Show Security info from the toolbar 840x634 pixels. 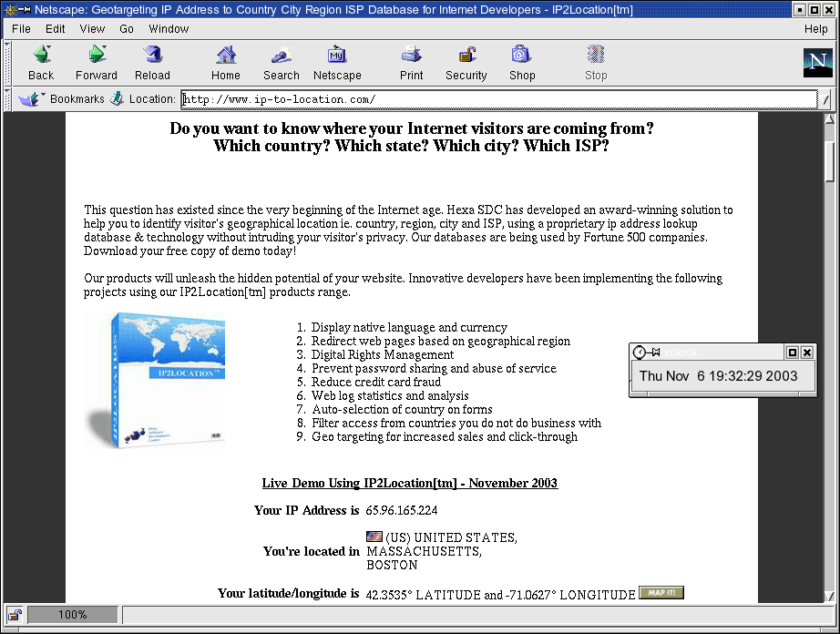tap(466, 63)
